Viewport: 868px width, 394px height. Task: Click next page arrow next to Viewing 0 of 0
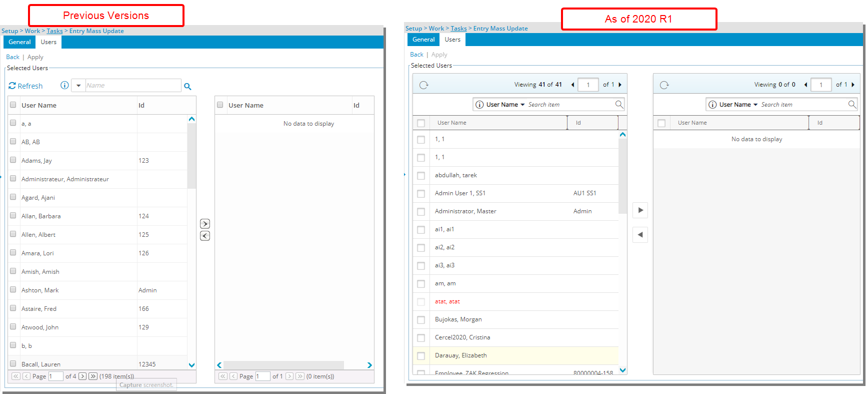(853, 85)
